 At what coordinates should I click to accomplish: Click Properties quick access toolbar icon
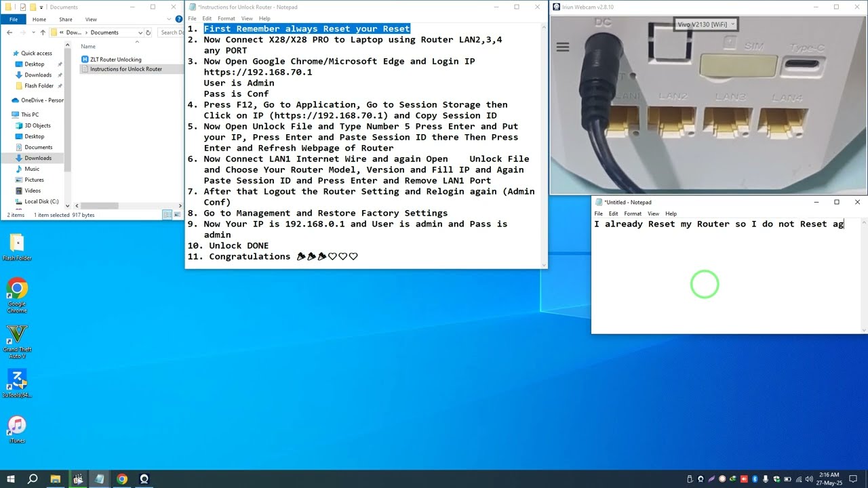[x=22, y=7]
